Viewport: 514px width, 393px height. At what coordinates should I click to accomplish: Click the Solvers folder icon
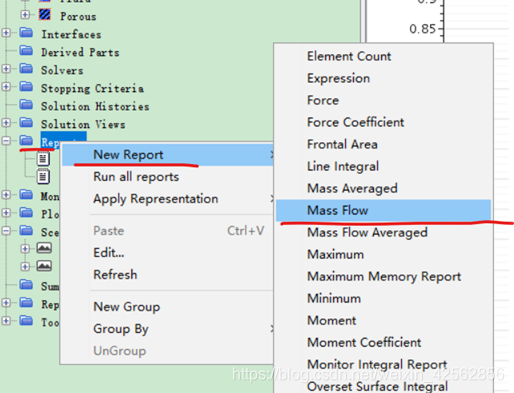[x=26, y=69]
